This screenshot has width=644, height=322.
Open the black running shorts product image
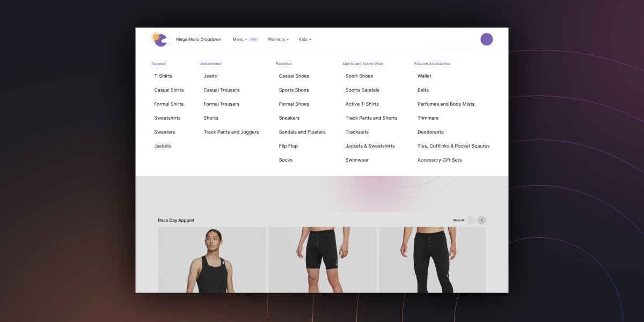323,260
